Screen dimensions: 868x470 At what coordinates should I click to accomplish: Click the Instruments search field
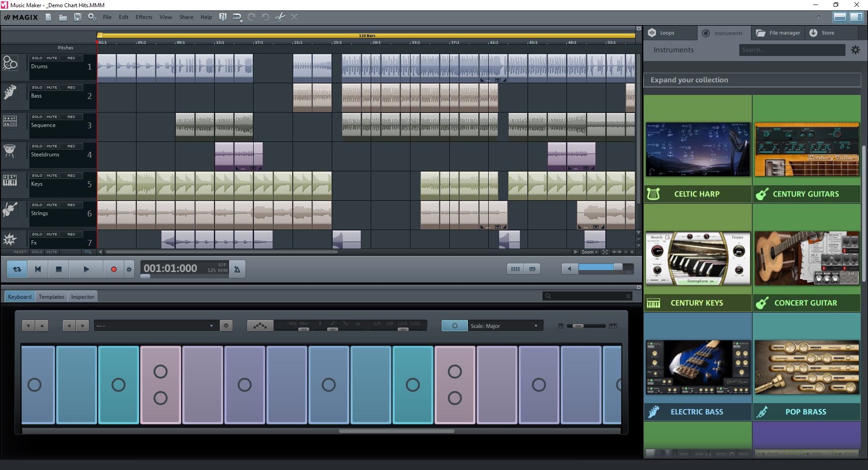[x=792, y=50]
